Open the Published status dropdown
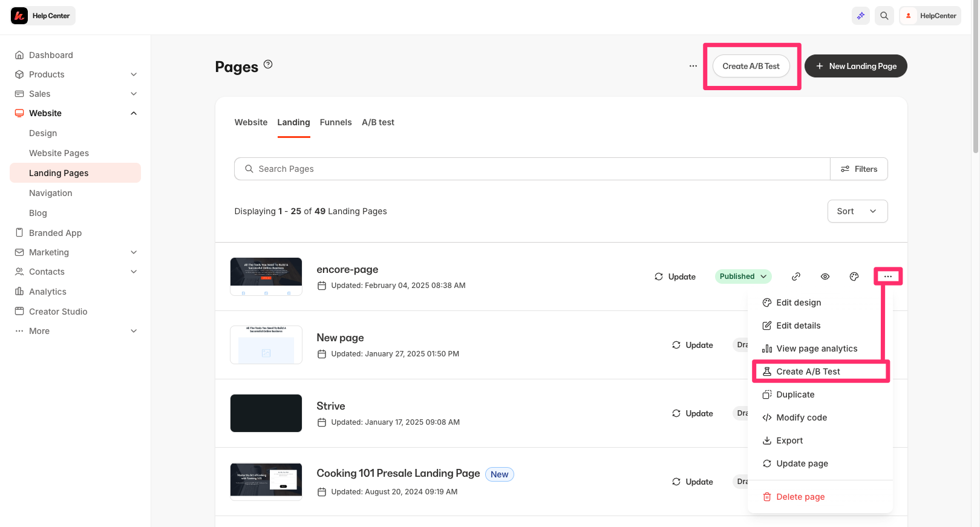Image resolution: width=980 pixels, height=527 pixels. point(743,277)
